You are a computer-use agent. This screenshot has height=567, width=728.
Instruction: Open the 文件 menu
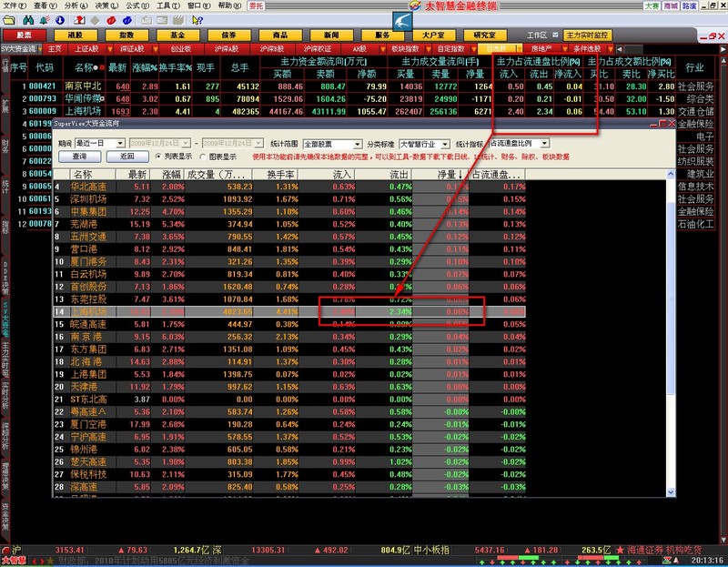coord(15,5)
